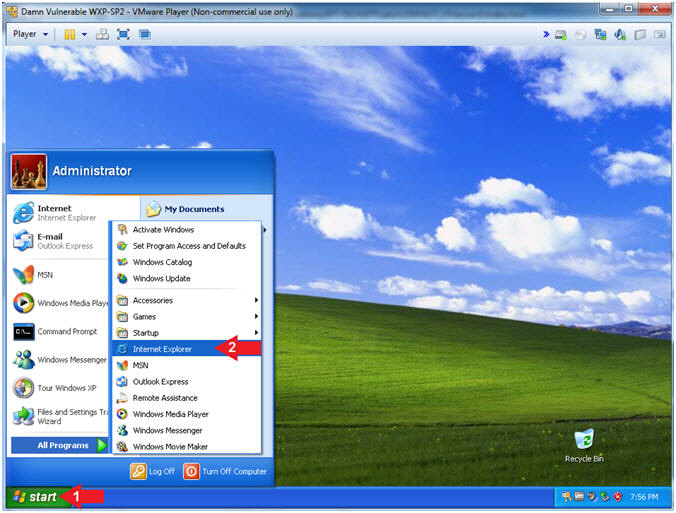Click the greyed CD/DVD device icon
The height and width of the screenshot is (513, 676).
[x=581, y=35]
